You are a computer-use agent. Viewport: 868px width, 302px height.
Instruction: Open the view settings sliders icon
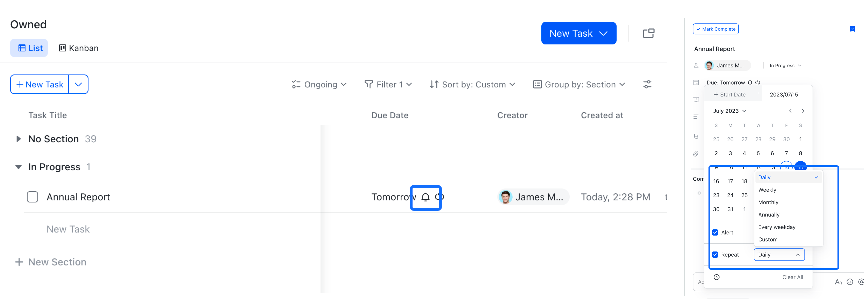(x=647, y=84)
